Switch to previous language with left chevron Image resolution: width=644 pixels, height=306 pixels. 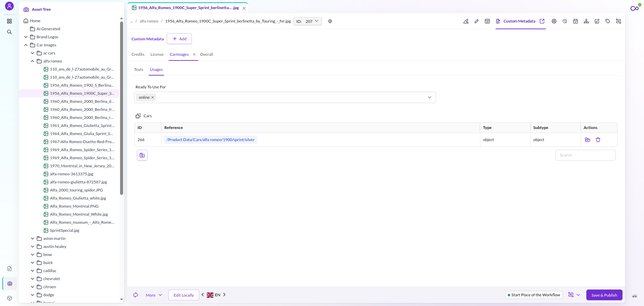[203, 295]
